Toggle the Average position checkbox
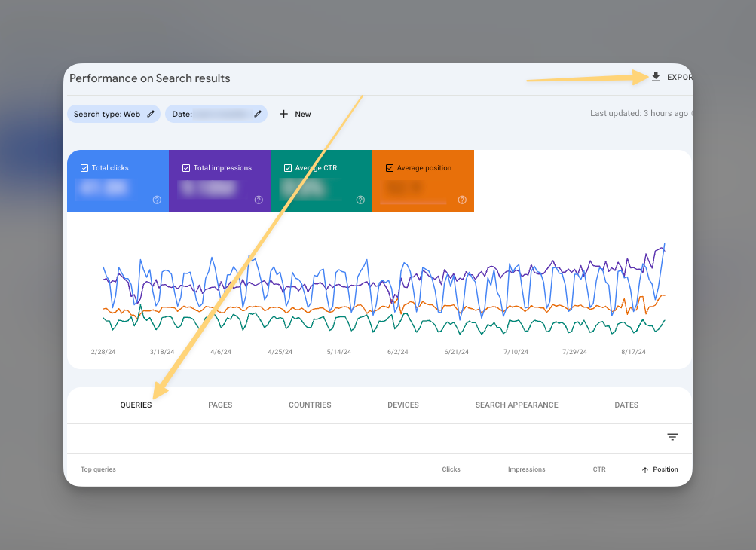756x550 pixels. tap(390, 168)
